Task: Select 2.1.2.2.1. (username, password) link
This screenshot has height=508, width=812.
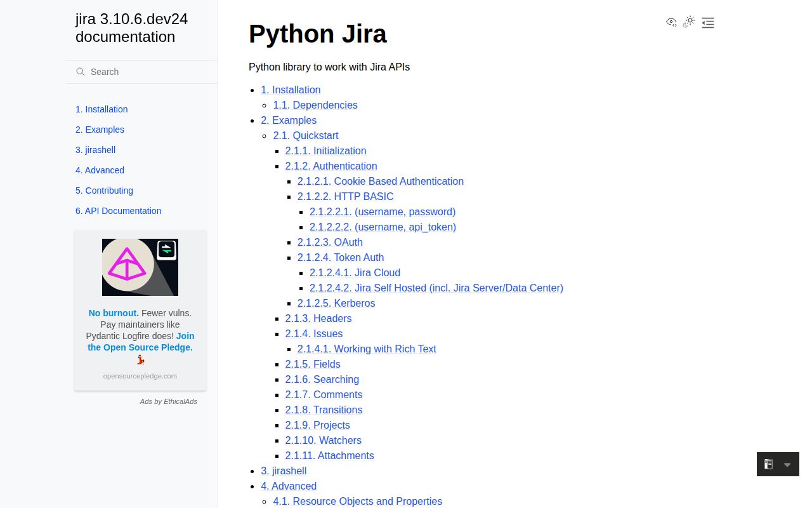Action: click(383, 211)
